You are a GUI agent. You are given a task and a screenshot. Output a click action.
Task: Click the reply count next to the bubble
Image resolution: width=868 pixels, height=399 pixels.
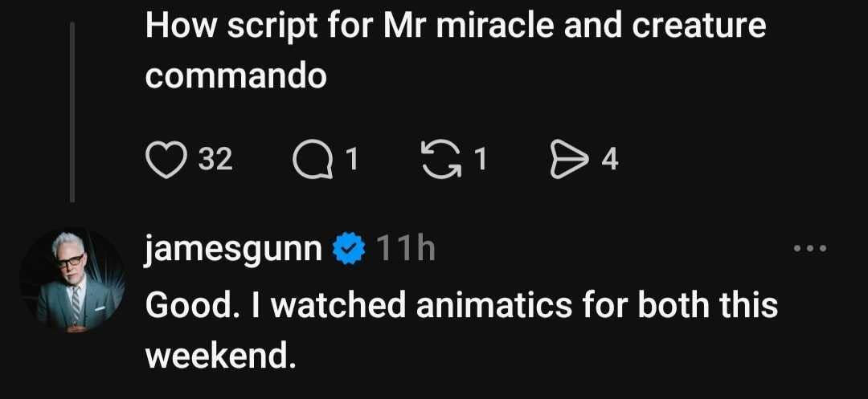pos(350,160)
